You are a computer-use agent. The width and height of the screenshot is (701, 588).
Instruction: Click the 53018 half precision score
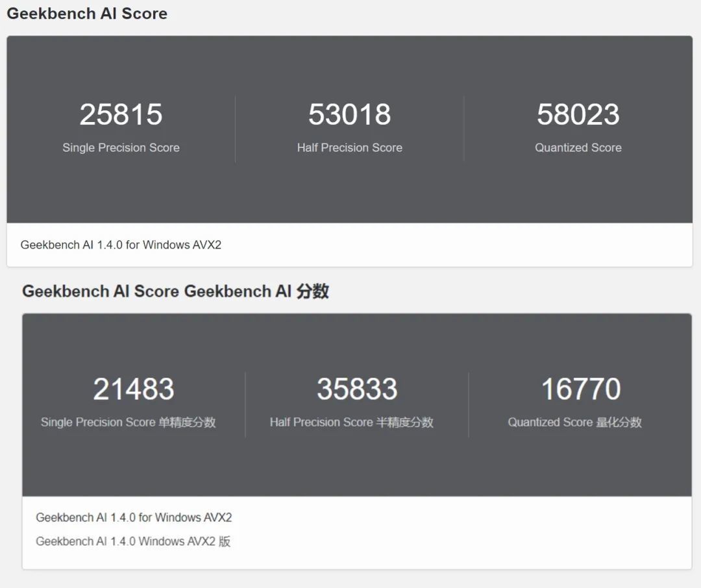(350, 114)
